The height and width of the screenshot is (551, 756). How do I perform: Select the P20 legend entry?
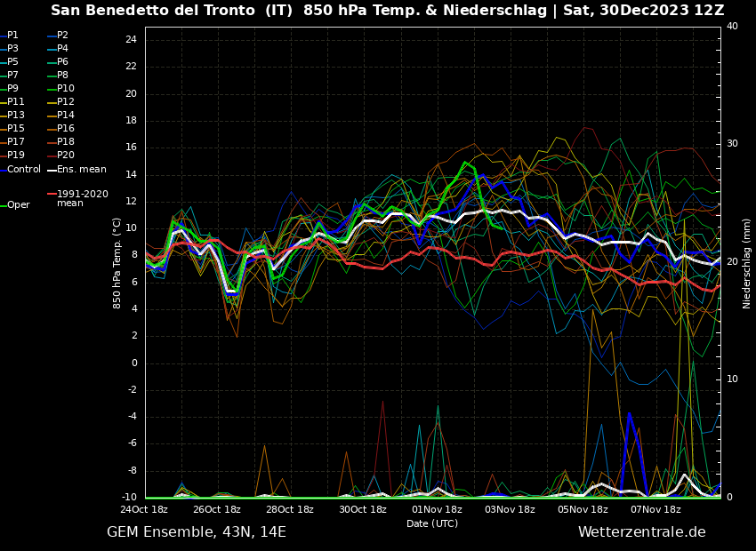65,156
